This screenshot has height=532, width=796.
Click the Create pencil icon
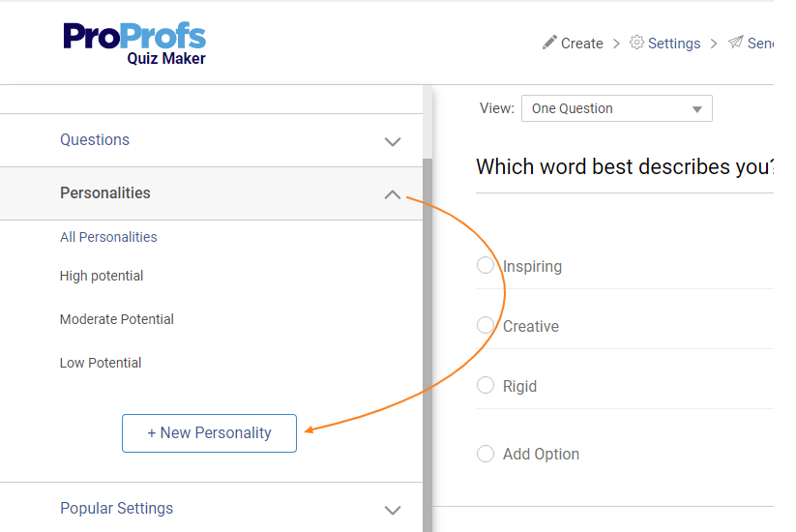[549, 43]
